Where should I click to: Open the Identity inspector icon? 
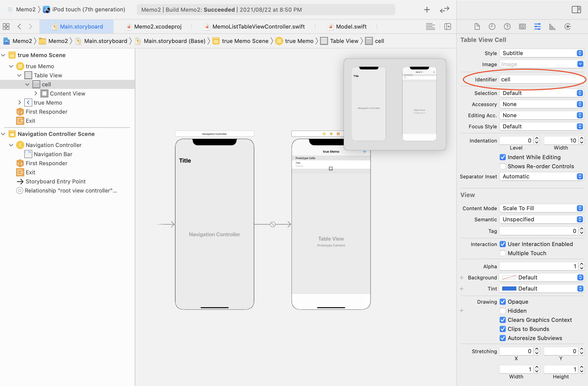coord(522,27)
